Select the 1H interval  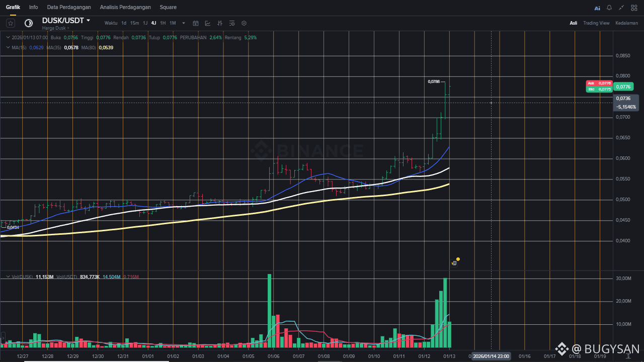pos(163,23)
